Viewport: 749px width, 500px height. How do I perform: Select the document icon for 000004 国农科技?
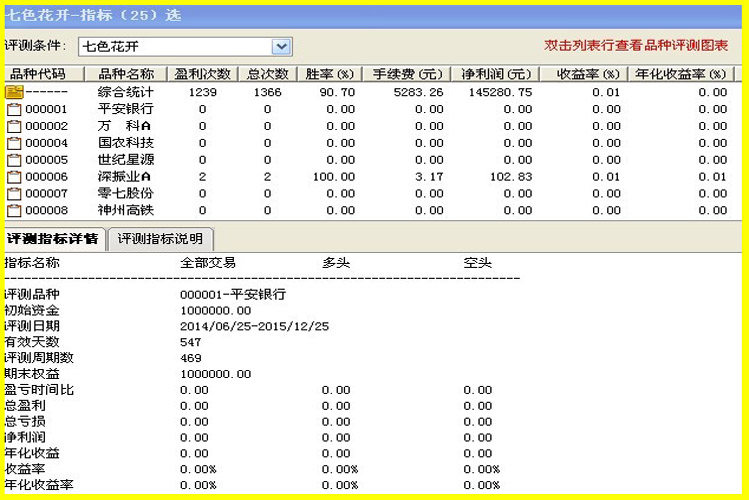click(14, 143)
